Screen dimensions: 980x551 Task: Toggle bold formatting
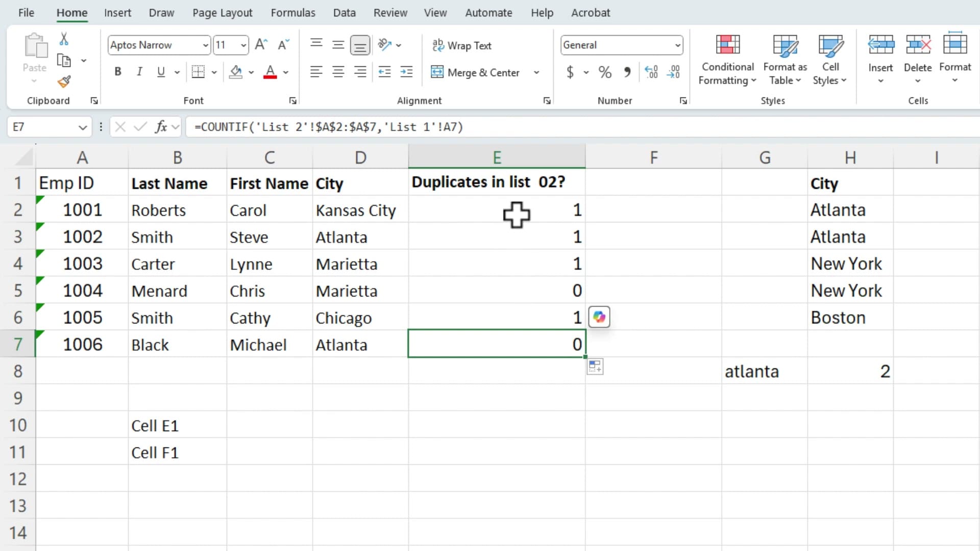(117, 71)
